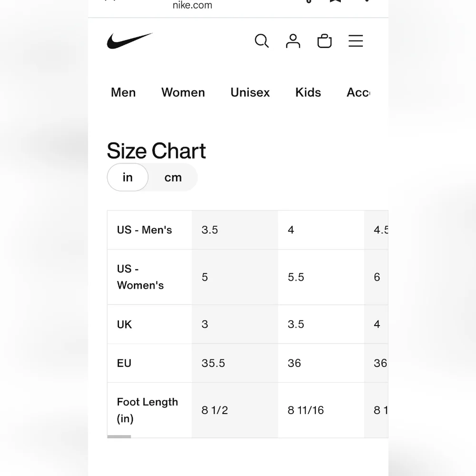The image size is (476, 476).
Task: Switch size chart to cm
Action: 173,177
